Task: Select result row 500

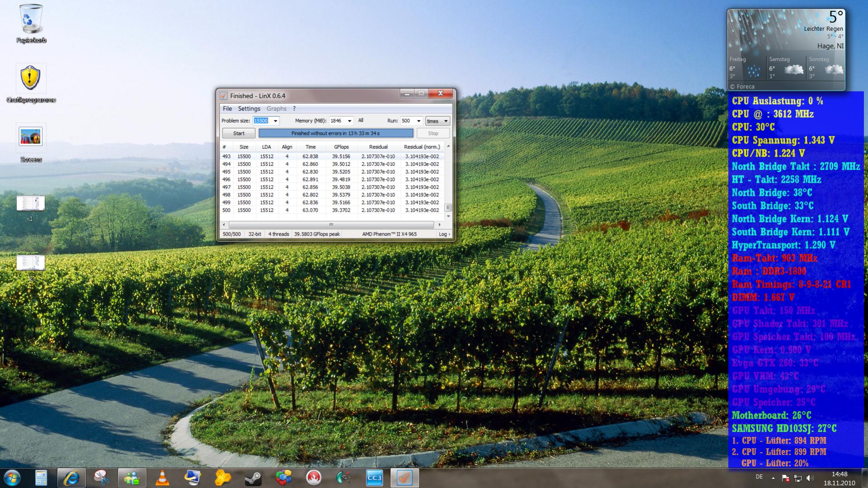Action: (332, 210)
